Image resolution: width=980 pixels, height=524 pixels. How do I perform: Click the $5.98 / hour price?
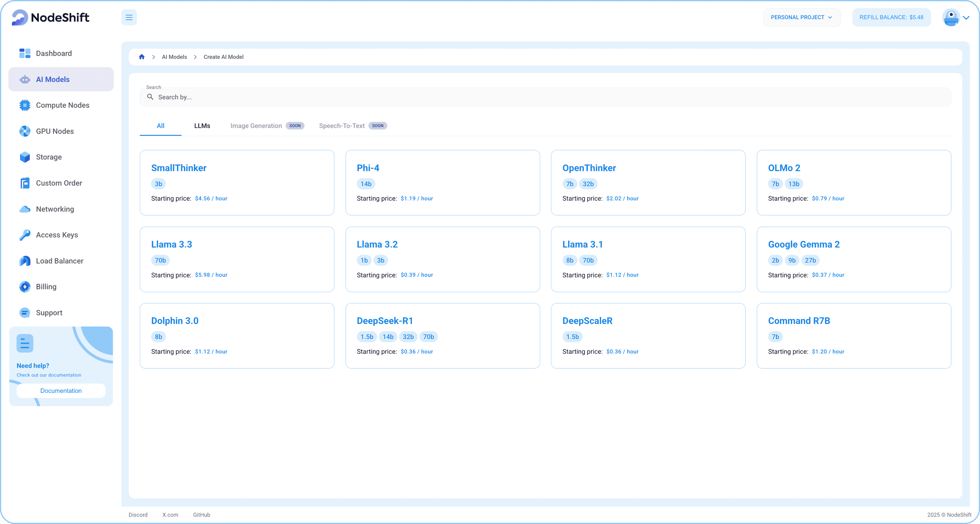[211, 275]
